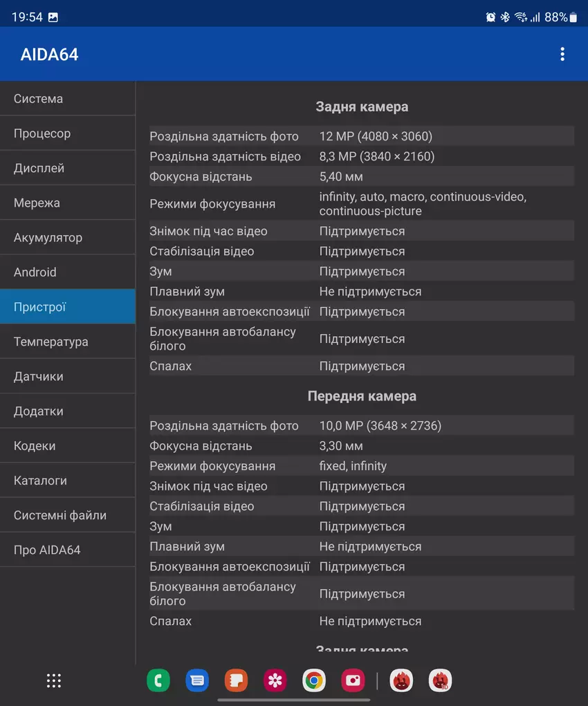Launch the green Phone app
Image resolution: width=588 pixels, height=706 pixels.
[x=158, y=681]
